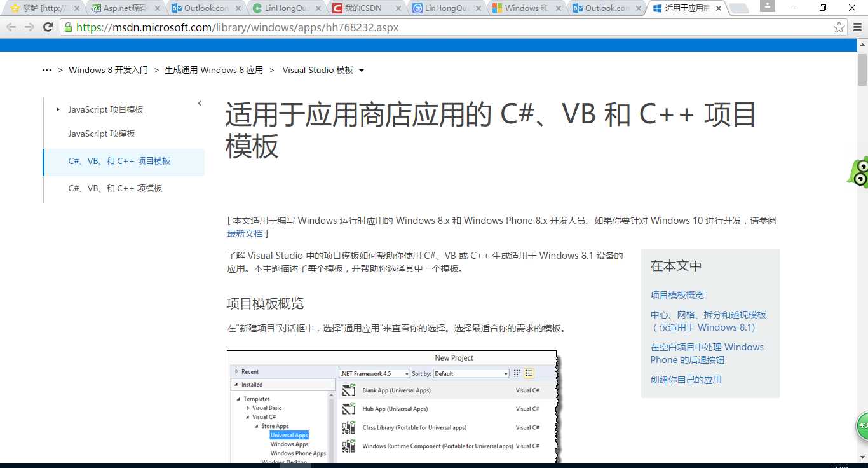Image resolution: width=868 pixels, height=468 pixels.
Task: Reload the page with refresh icon
Action: tap(48, 27)
